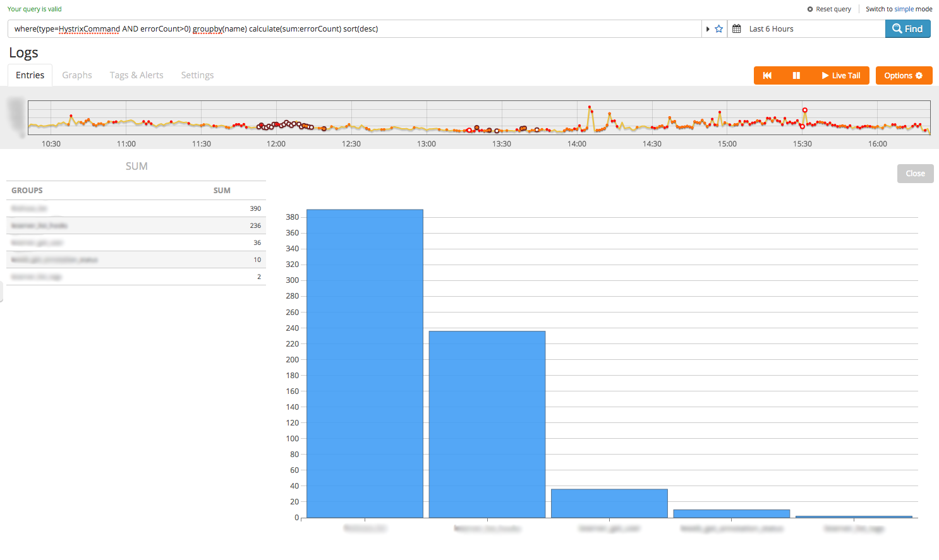Click the tallest bar in the chart

365,363
